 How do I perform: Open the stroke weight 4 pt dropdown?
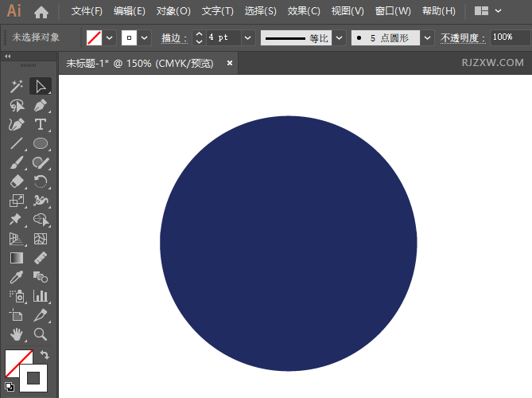click(247, 37)
